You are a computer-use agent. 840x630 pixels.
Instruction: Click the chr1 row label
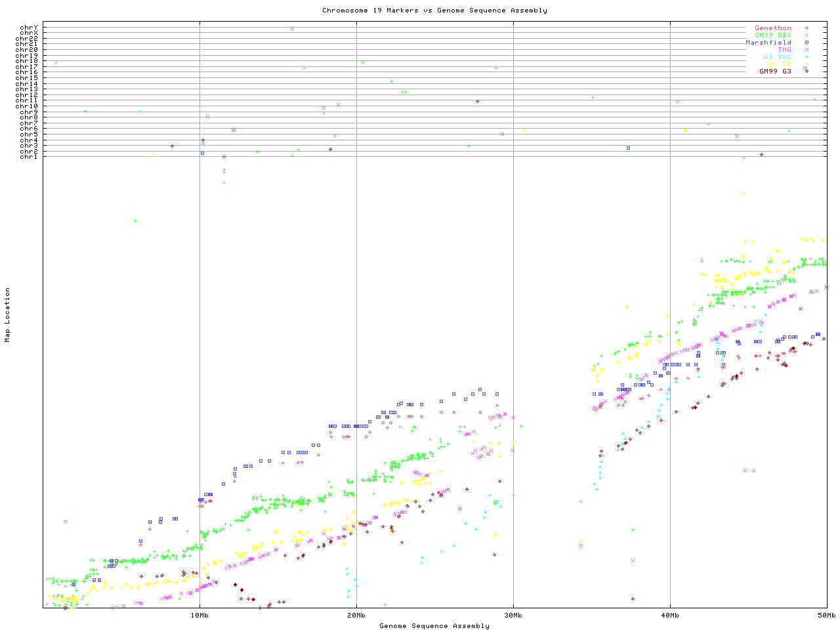[x=28, y=156]
